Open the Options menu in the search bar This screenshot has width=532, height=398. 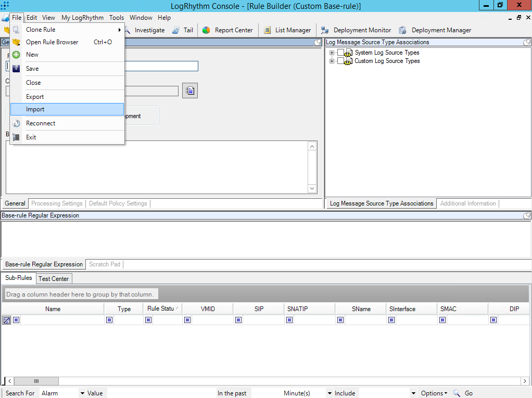pyautogui.click(x=433, y=393)
